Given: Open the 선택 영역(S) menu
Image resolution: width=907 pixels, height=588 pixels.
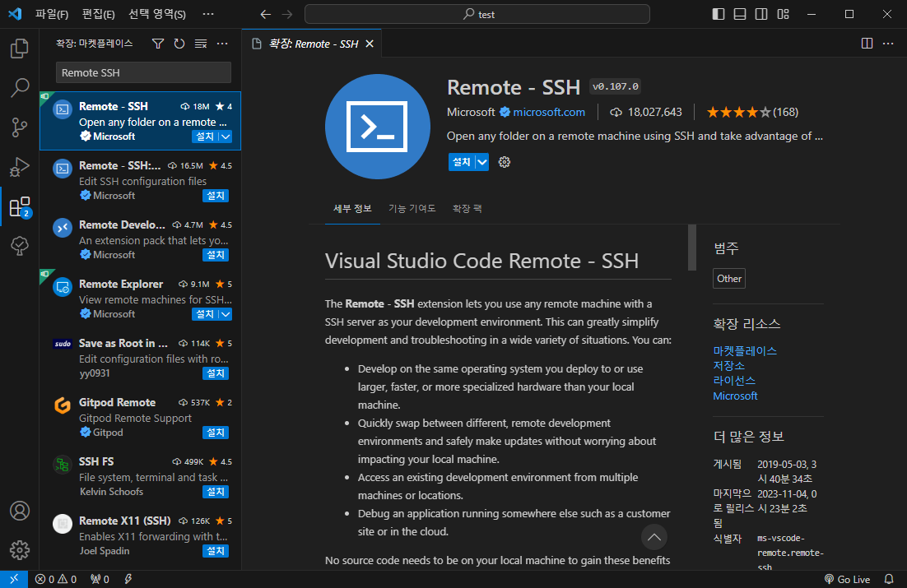Looking at the screenshot, I should [156, 15].
